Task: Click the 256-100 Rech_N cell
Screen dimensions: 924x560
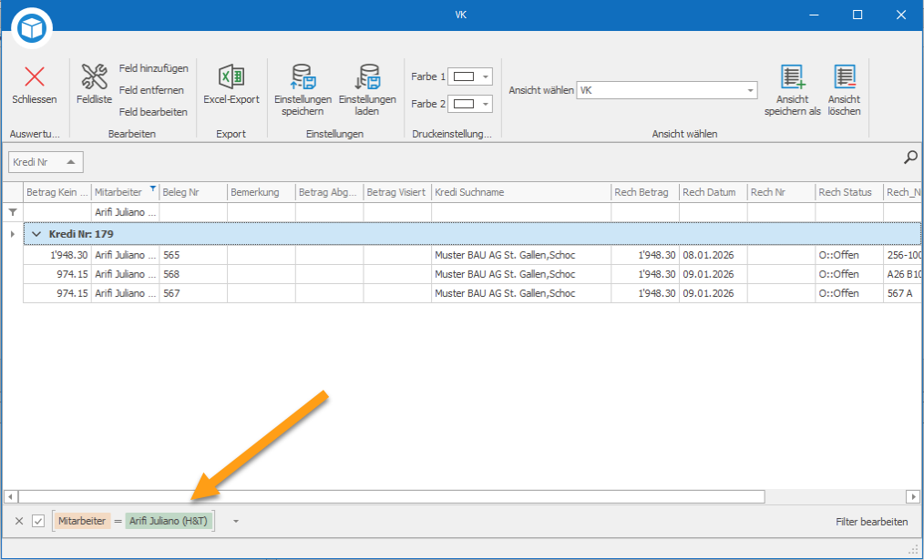Action: pyautogui.click(x=903, y=256)
